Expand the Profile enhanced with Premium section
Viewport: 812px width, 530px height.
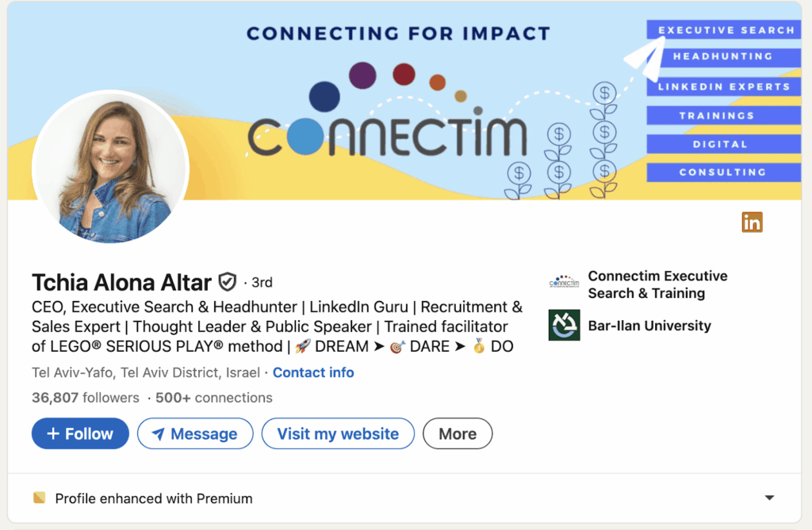[768, 498]
